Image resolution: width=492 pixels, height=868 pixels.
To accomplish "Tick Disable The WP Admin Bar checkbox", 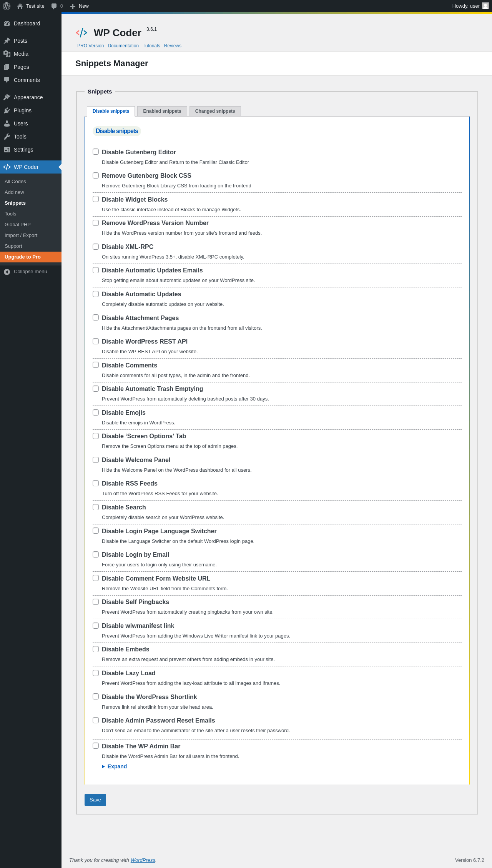I will click(x=96, y=746).
